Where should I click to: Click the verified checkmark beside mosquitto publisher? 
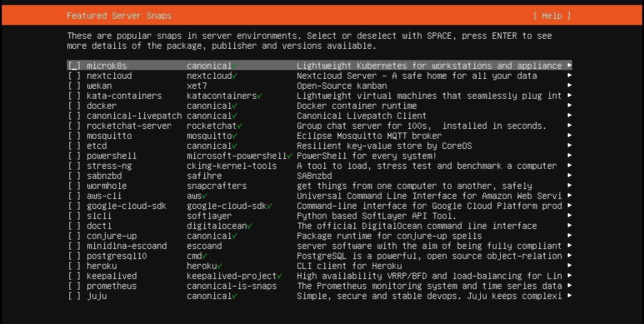[x=234, y=136]
